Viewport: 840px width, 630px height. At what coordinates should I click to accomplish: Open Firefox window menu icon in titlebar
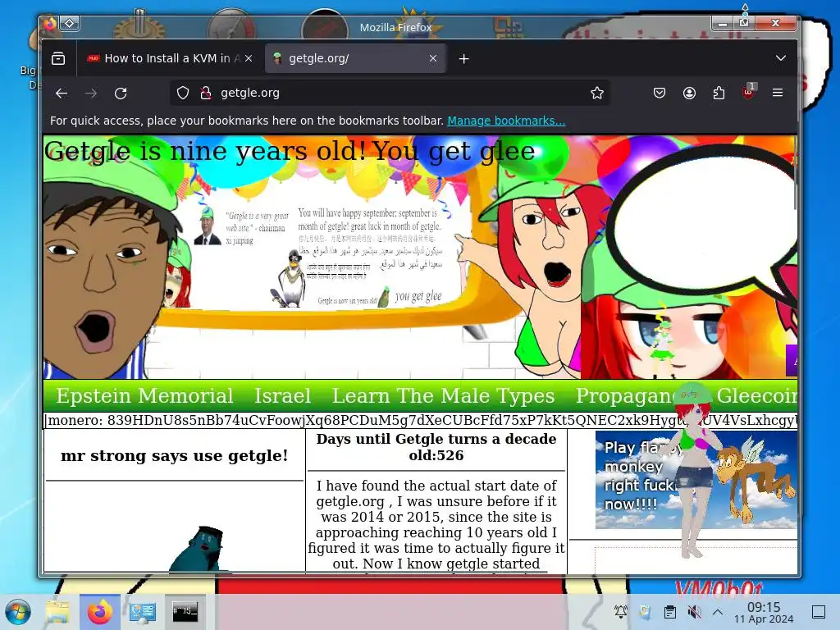tap(50, 23)
